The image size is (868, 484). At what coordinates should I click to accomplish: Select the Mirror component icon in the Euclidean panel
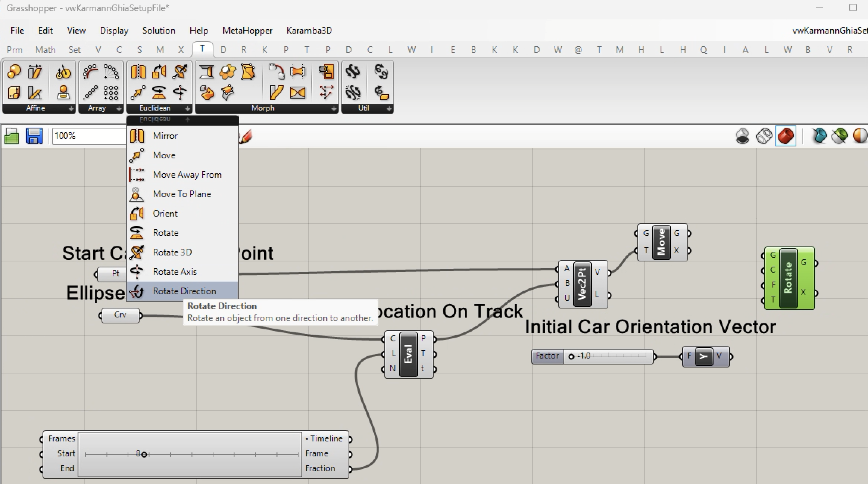point(138,72)
